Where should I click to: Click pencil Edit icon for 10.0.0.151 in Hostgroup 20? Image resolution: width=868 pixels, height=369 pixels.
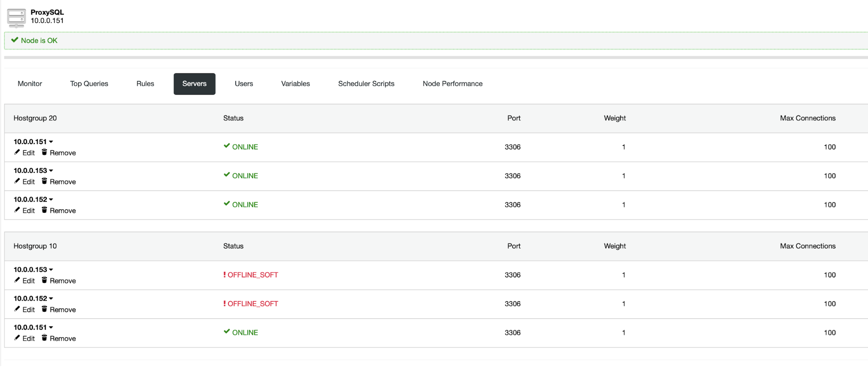17,152
